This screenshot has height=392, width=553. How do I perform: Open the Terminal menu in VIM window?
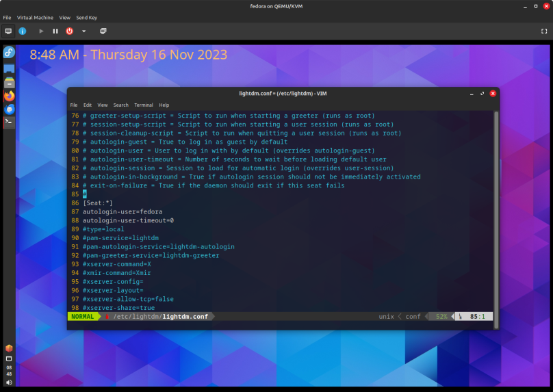coord(144,105)
